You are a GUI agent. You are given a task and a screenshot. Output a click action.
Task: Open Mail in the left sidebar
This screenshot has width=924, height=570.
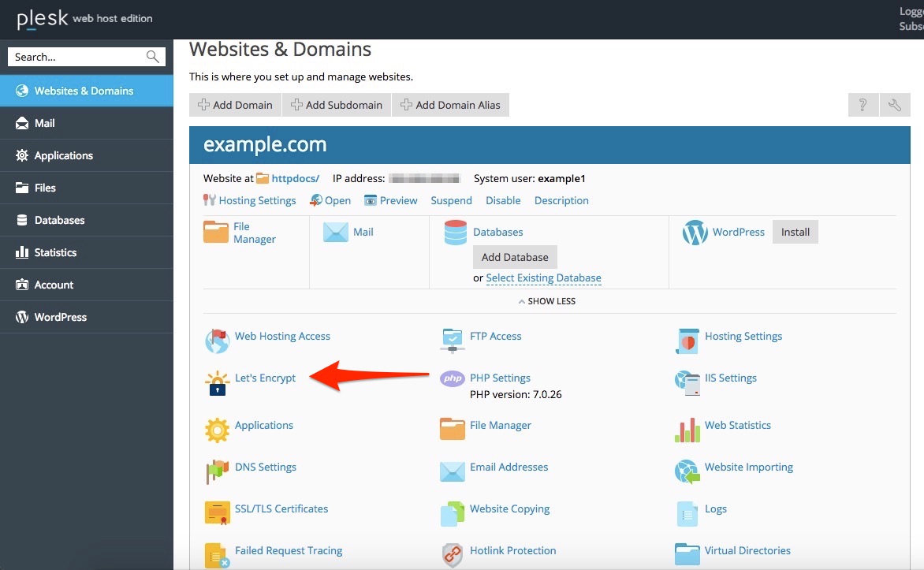point(87,123)
